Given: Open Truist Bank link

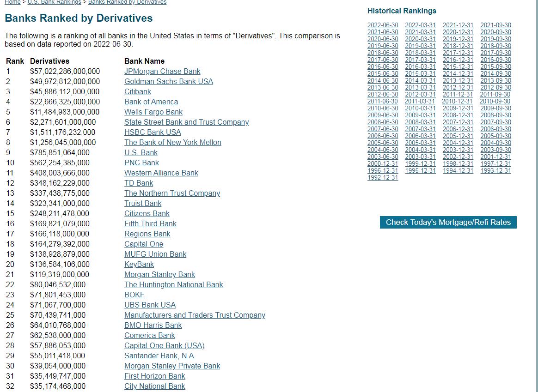Looking at the screenshot, I should [143, 203].
